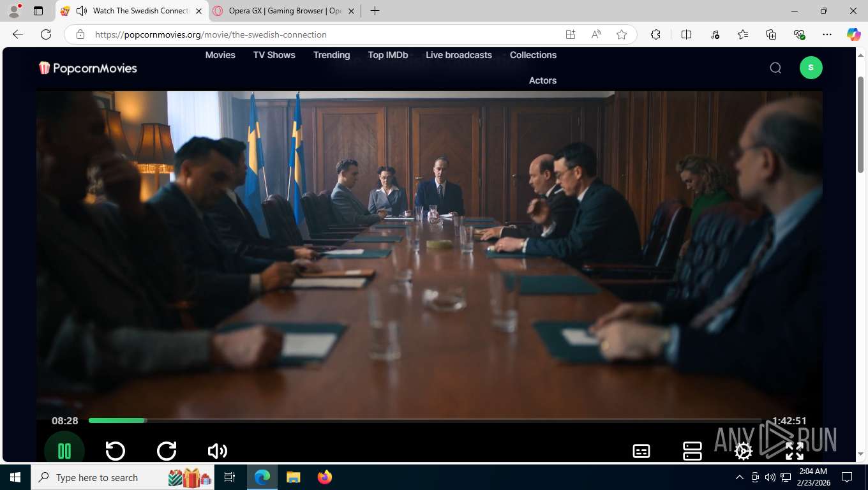Open the tab actions menu icon
Viewport: 868px width, 490px height.
pos(38,11)
